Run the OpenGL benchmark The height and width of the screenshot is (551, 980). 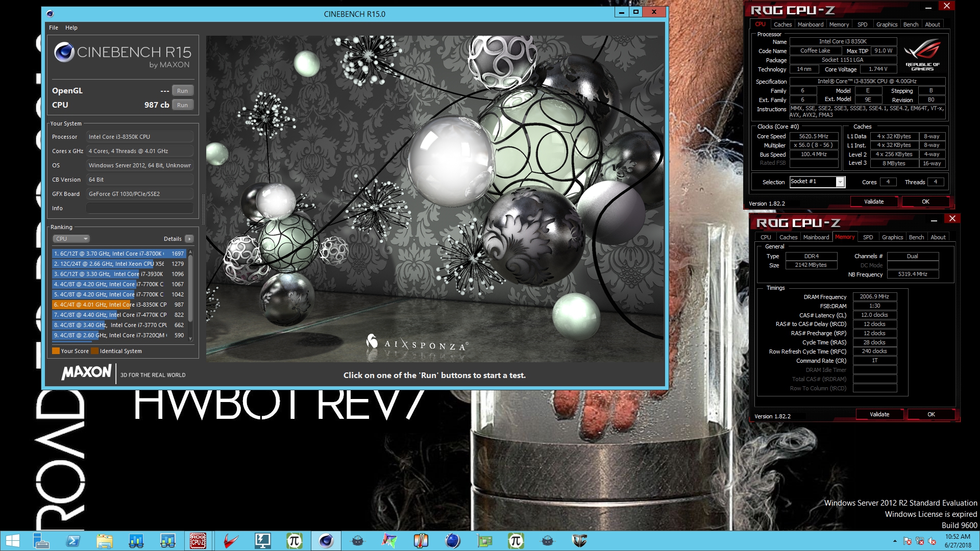point(183,91)
